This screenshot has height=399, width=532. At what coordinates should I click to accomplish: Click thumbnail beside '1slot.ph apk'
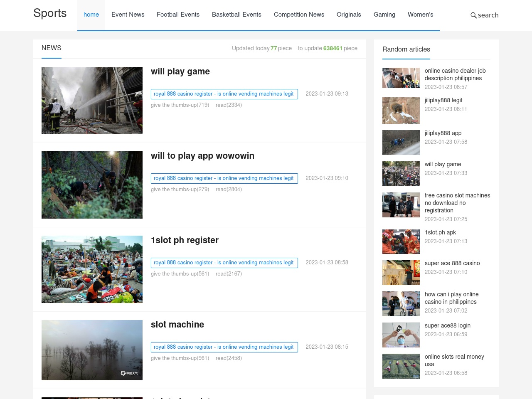[x=401, y=241]
